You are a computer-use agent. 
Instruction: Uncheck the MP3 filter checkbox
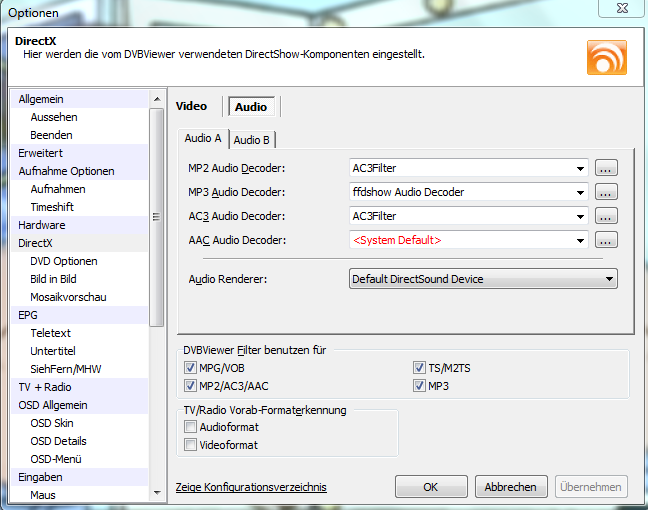point(419,386)
